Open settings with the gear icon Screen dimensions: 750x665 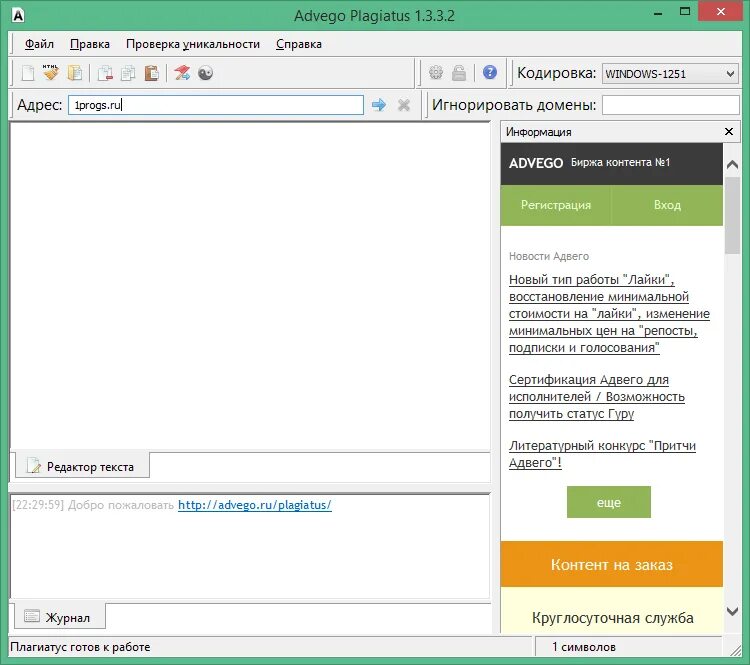436,72
